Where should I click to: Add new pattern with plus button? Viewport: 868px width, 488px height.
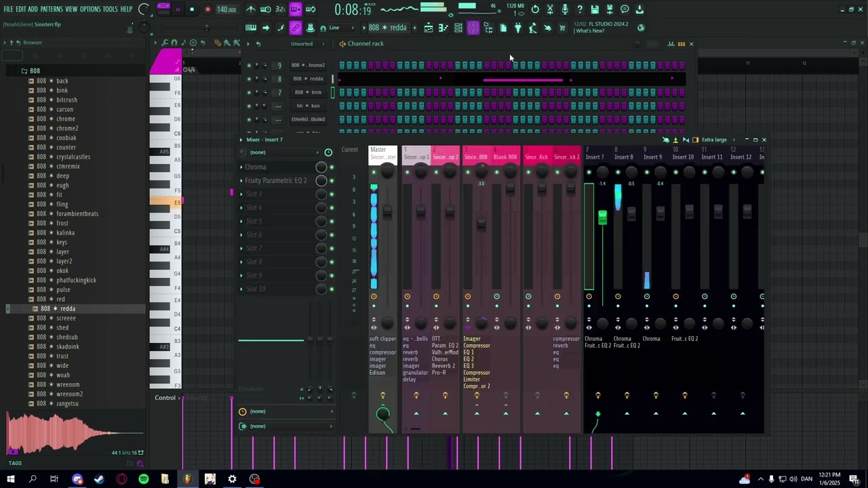coord(413,28)
